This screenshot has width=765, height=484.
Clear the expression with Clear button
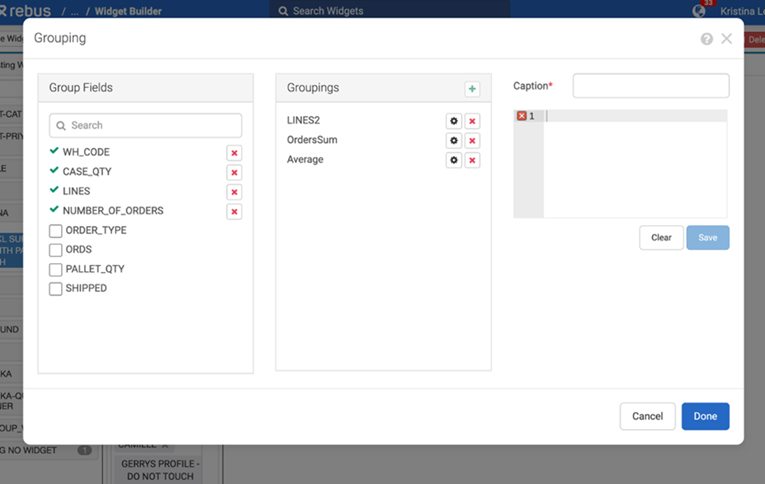[x=661, y=238]
